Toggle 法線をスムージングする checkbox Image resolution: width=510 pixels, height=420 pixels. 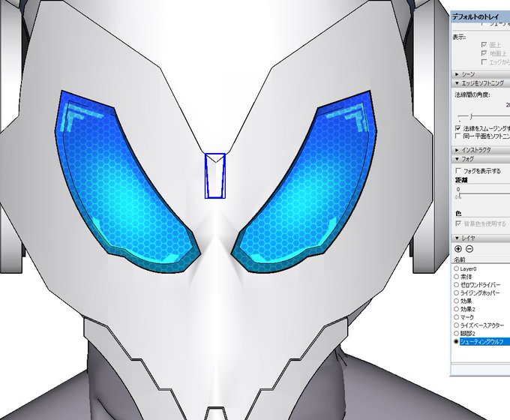click(x=458, y=128)
